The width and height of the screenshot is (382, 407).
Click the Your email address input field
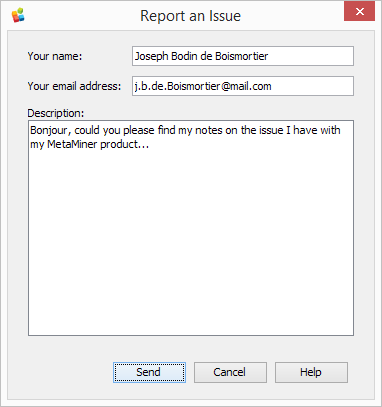[243, 86]
